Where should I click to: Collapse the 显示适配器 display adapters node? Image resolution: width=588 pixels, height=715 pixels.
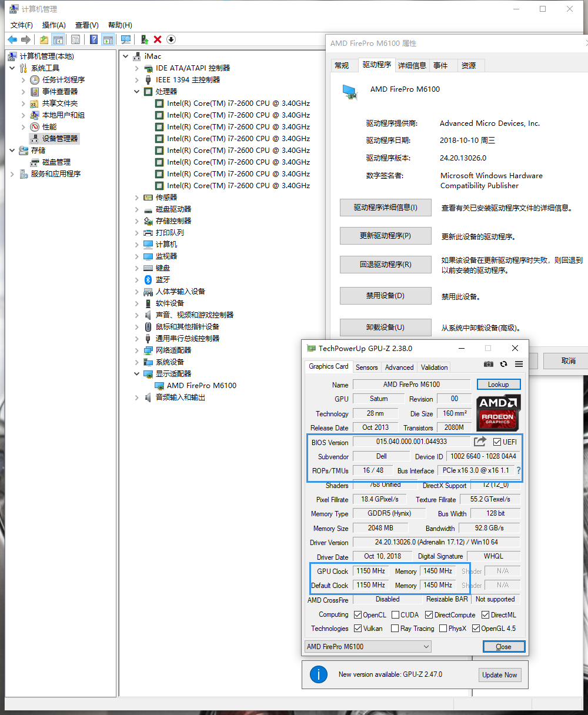click(136, 374)
